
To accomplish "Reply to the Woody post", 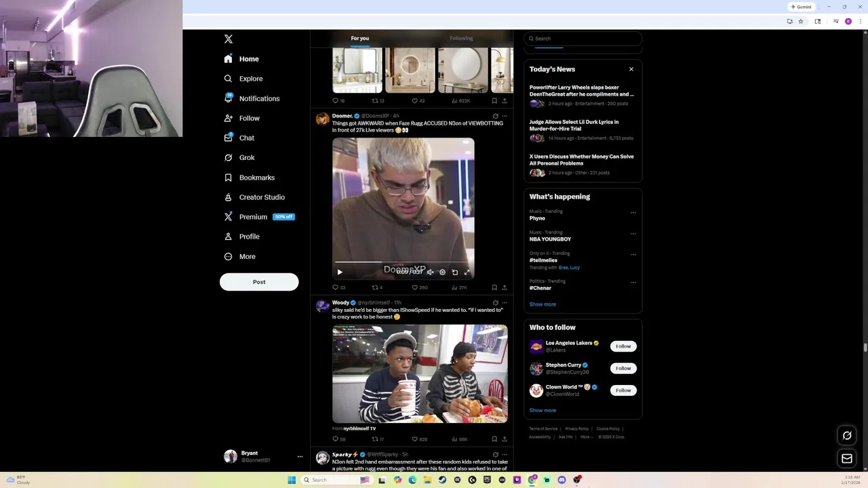I will 338,439.
